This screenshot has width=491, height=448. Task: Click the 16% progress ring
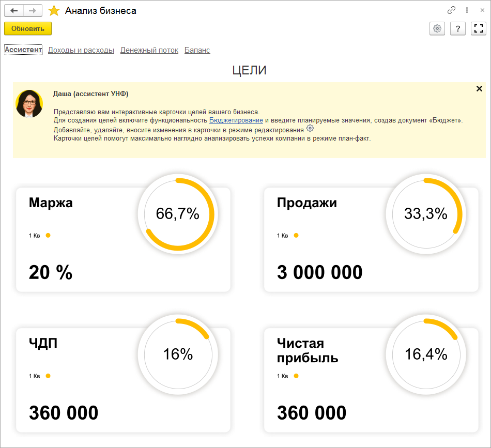[178, 354]
